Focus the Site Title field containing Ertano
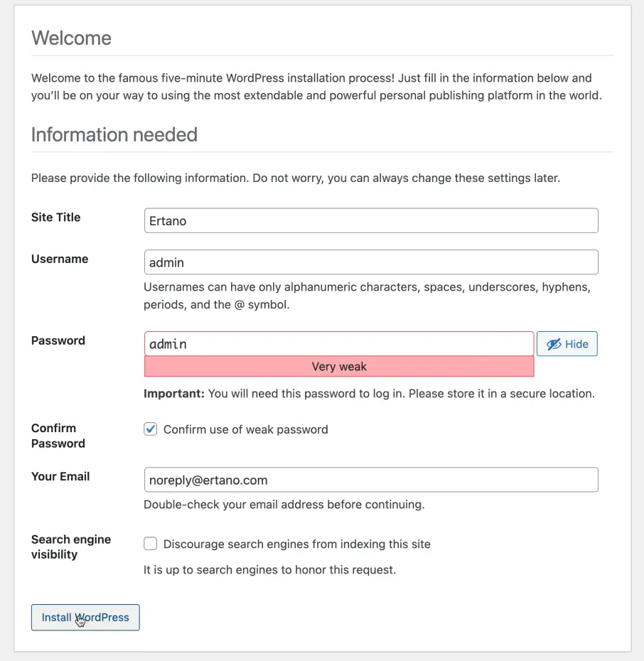The width and height of the screenshot is (644, 661). (x=370, y=221)
